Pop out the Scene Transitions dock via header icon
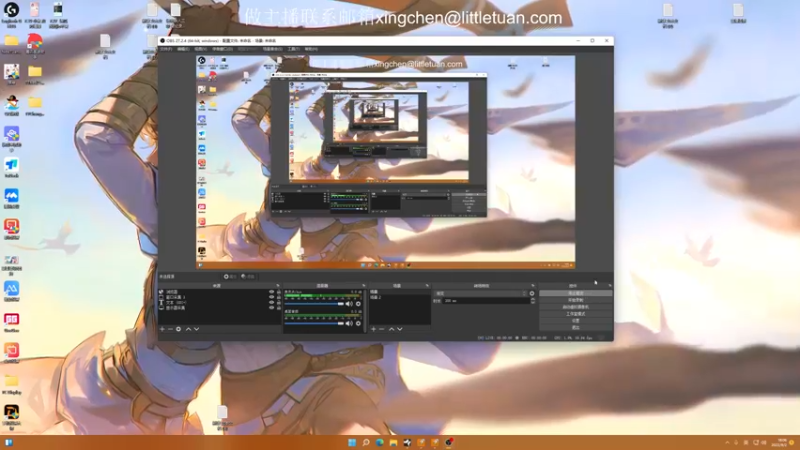Viewport: 800px width, 450px height. 533,286
